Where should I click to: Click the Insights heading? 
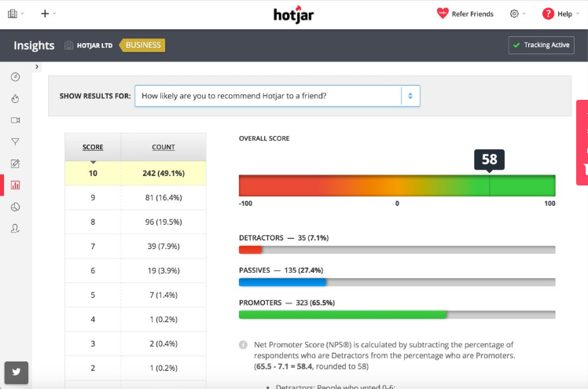(x=34, y=46)
